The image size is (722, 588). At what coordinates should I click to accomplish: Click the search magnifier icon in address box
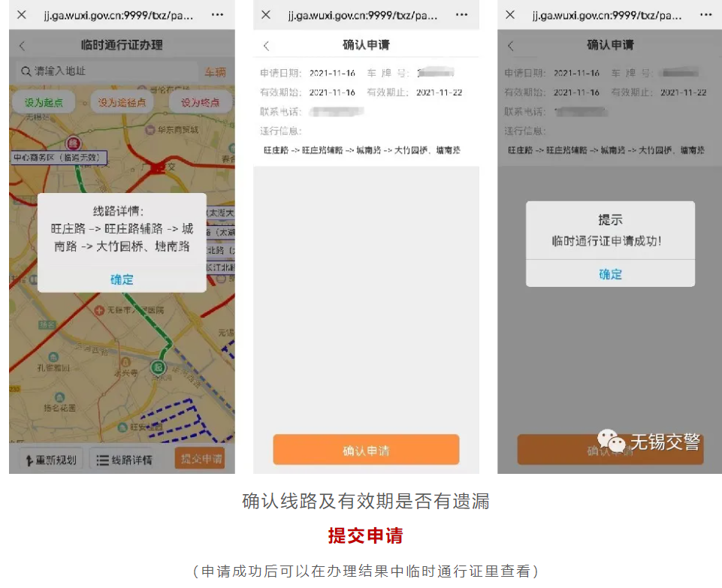click(26, 71)
